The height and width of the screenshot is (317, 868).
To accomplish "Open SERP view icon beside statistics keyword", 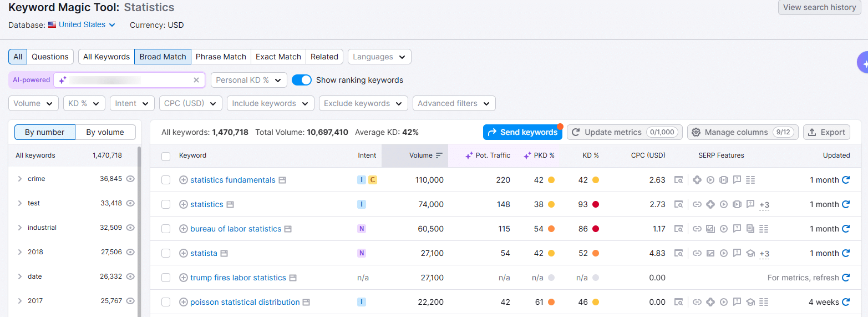I will click(230, 204).
